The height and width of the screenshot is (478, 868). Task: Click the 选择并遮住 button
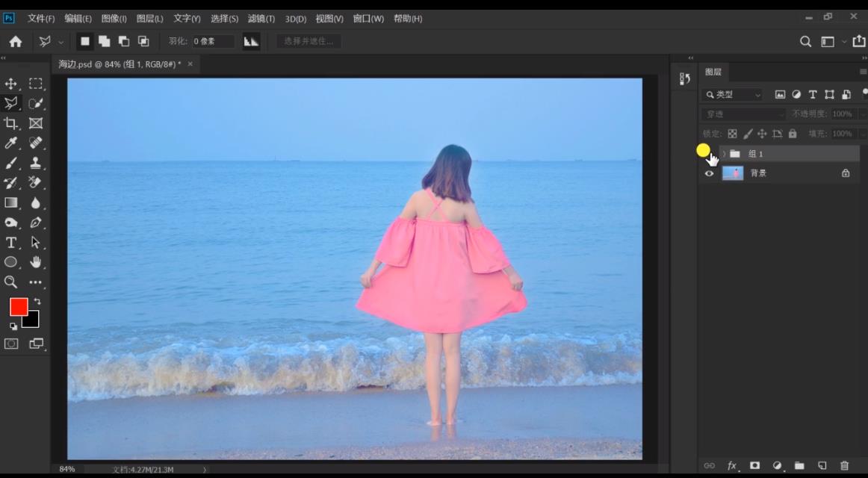click(x=309, y=41)
